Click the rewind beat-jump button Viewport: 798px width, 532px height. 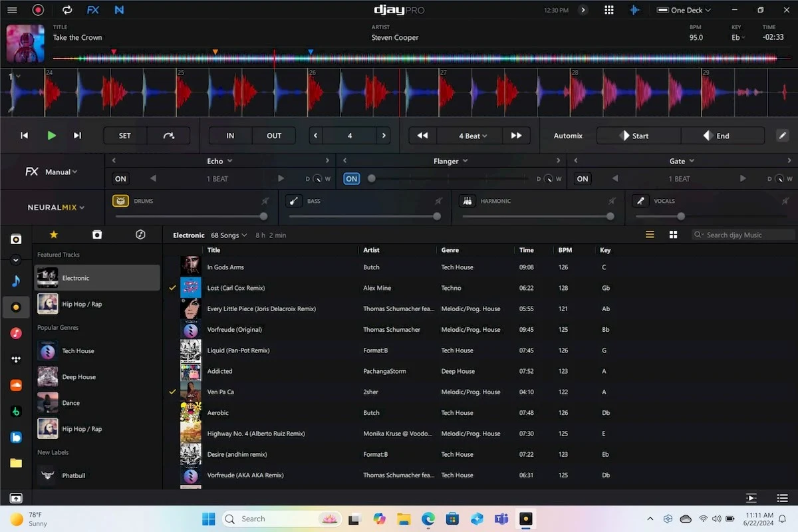[422, 136]
